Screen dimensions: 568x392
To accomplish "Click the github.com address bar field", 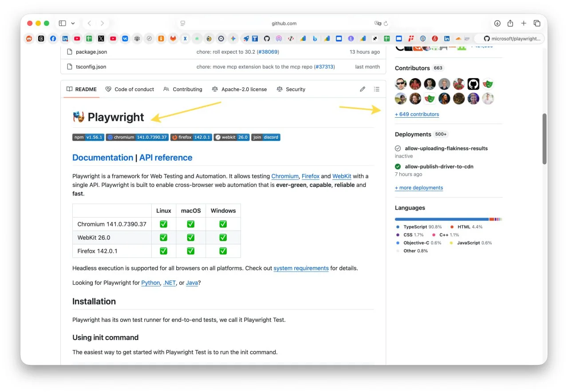I will click(284, 23).
